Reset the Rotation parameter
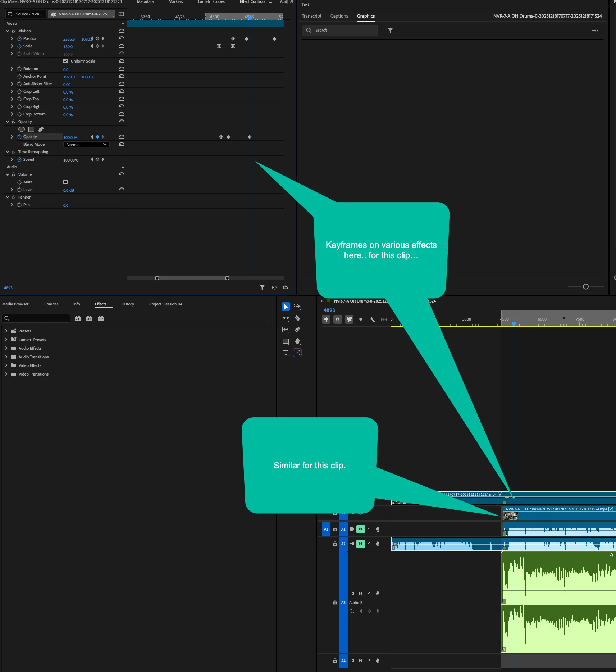 (x=122, y=69)
